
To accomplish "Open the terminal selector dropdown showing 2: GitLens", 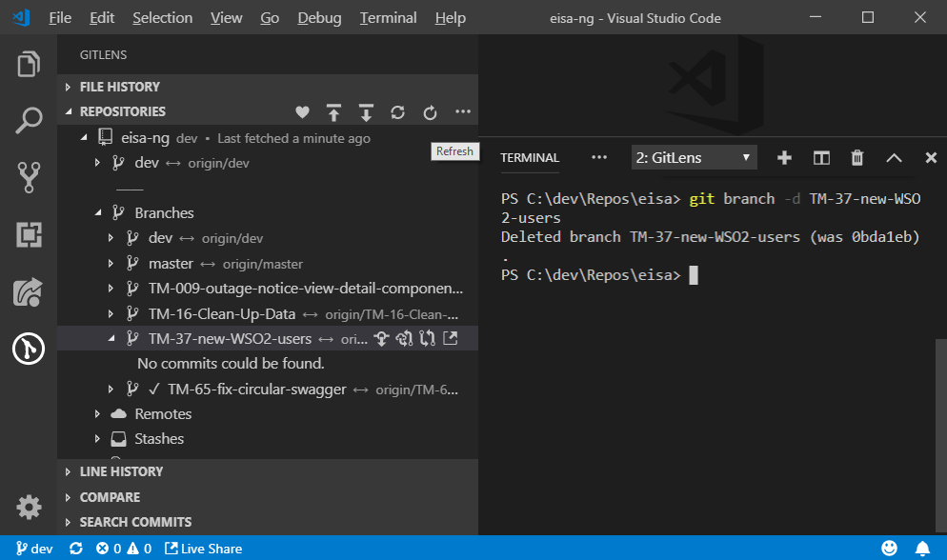I will (x=694, y=158).
